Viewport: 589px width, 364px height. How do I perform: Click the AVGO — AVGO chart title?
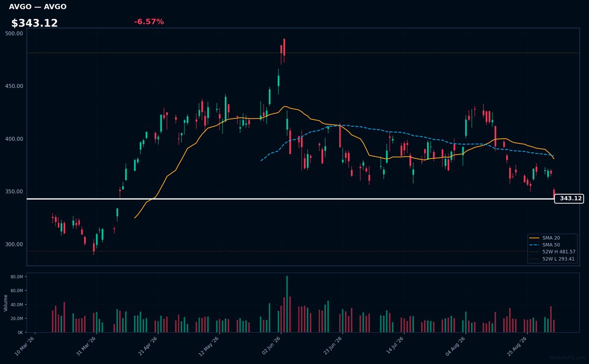pos(38,7)
